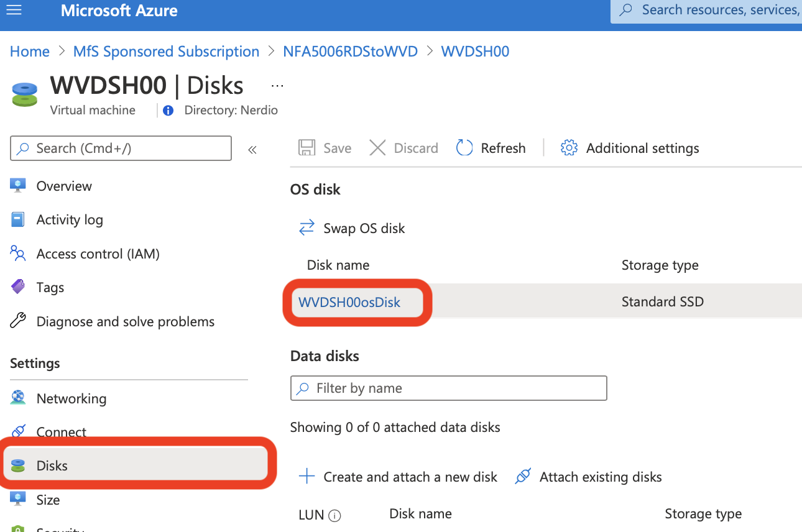
Task: Click the data disks Storage type header
Action: (703, 514)
